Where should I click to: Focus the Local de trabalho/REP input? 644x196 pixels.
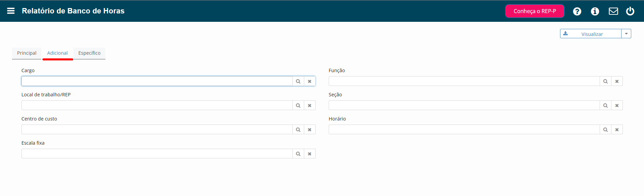coord(157,105)
